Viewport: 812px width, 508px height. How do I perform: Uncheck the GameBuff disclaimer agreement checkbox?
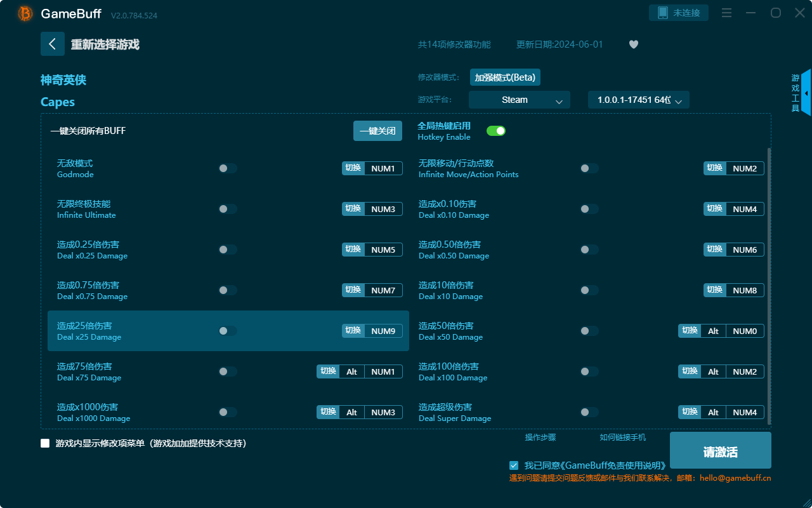click(x=514, y=465)
